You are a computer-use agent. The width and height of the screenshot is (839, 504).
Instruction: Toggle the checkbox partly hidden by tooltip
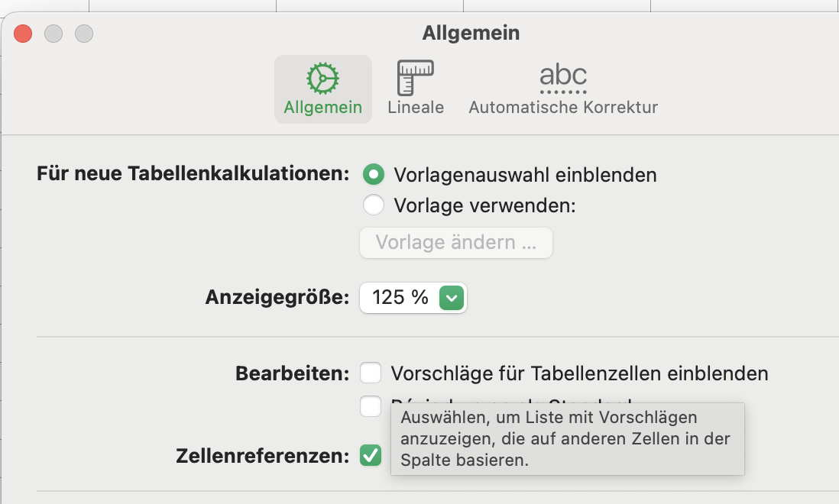click(x=371, y=406)
